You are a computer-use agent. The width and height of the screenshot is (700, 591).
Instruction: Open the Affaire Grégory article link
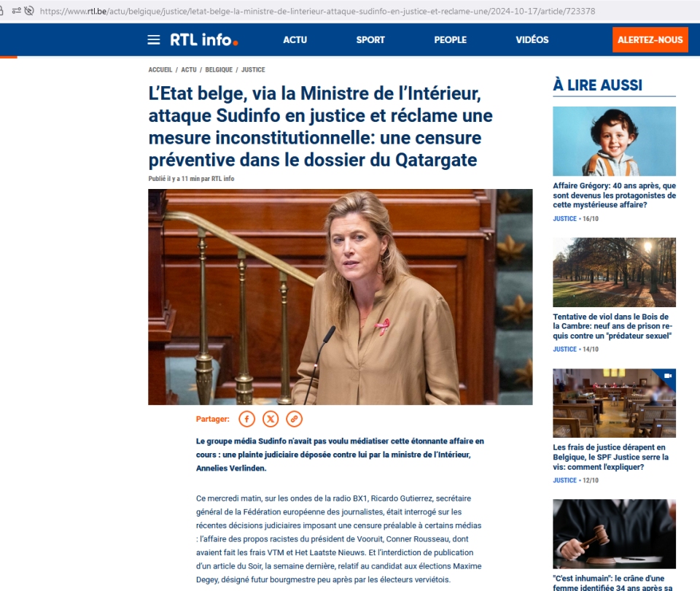point(614,196)
